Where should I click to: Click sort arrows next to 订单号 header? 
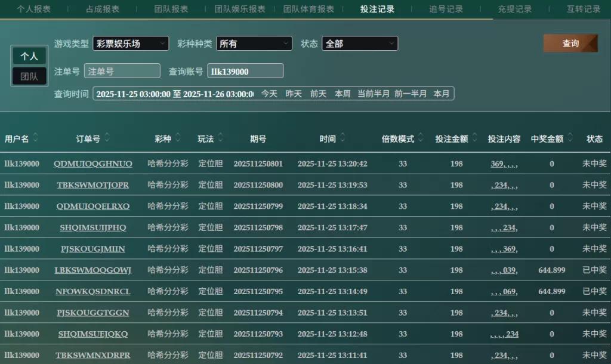[x=107, y=138]
